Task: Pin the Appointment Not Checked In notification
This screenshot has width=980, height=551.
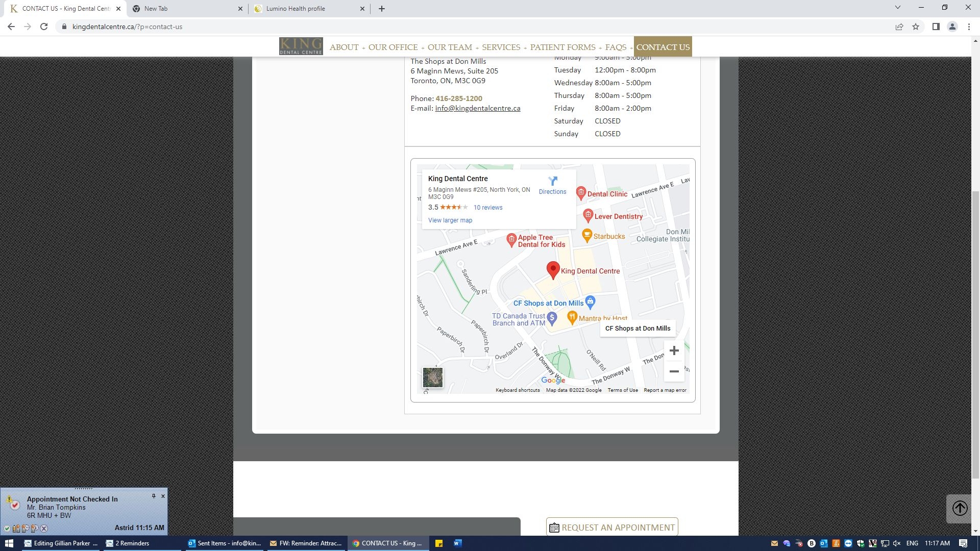Action: 154,496
